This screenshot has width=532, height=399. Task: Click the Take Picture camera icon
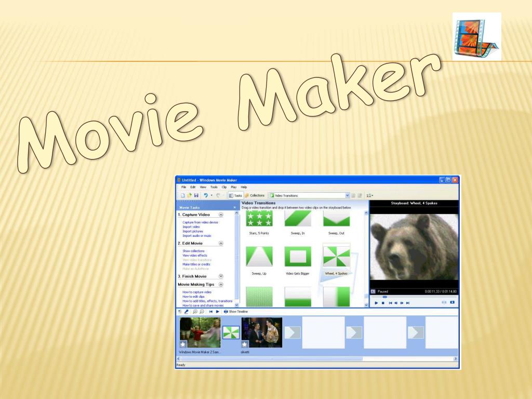452,302
